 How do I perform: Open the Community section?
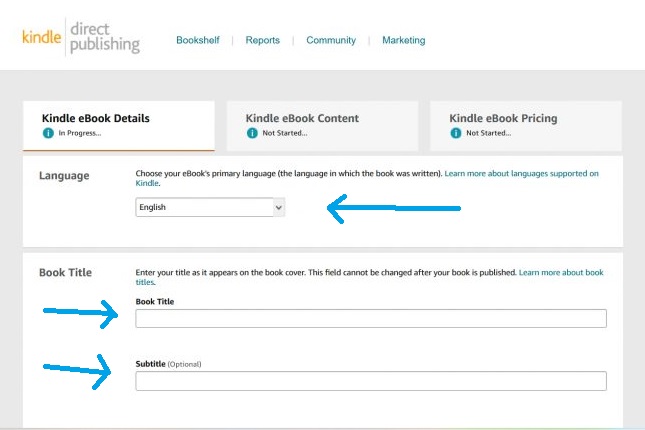point(331,40)
